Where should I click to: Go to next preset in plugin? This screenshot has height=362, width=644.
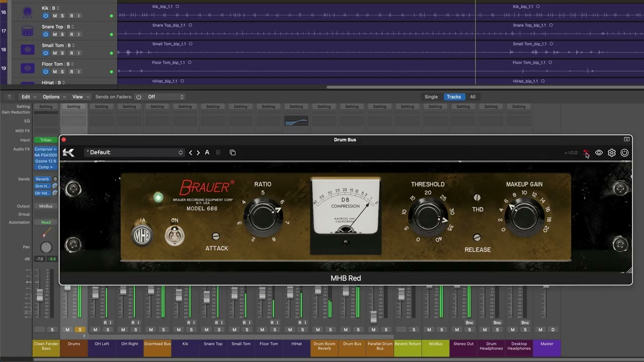[198, 152]
